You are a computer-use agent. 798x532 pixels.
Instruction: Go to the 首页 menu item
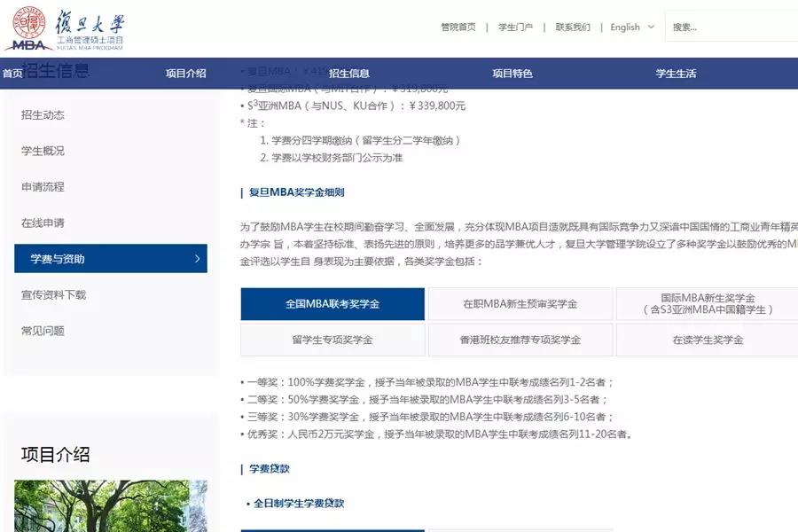12,74
